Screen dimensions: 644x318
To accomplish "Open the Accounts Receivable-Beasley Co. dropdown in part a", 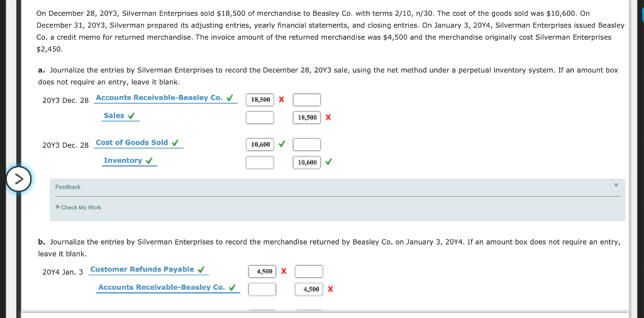I will pos(165,98).
